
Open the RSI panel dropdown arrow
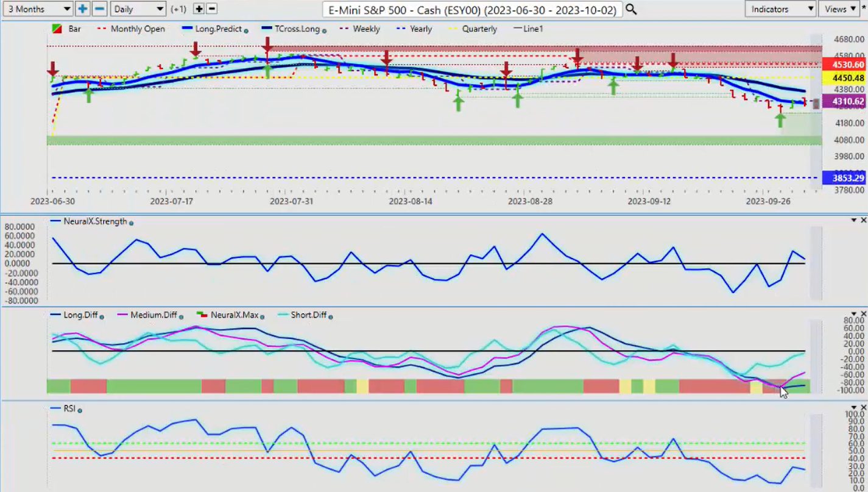(853, 408)
